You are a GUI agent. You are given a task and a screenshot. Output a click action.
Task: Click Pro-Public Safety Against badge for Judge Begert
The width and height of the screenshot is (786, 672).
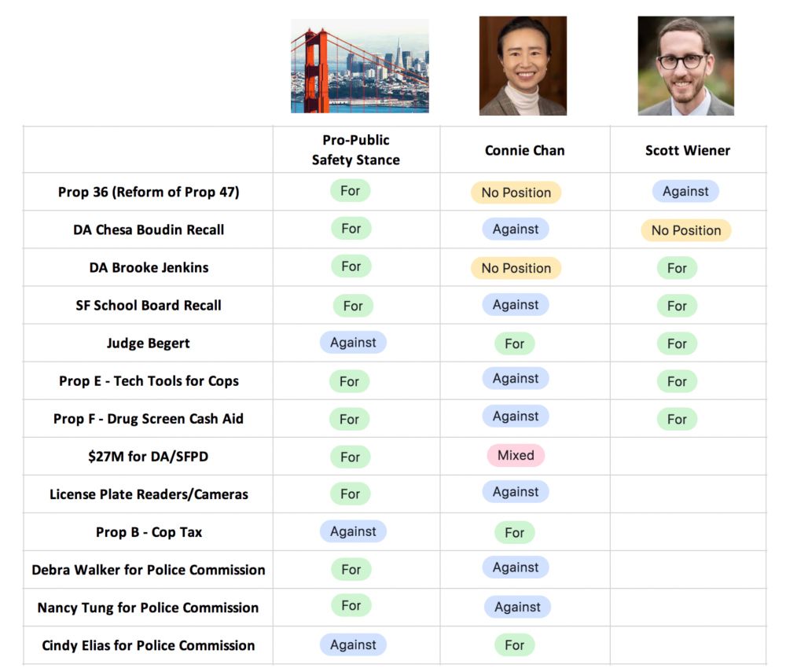[x=353, y=342]
